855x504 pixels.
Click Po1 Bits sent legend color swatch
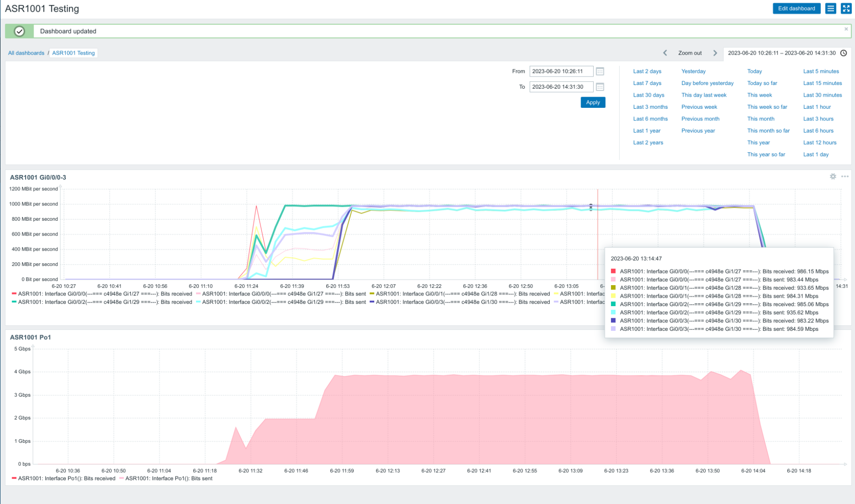point(122,478)
